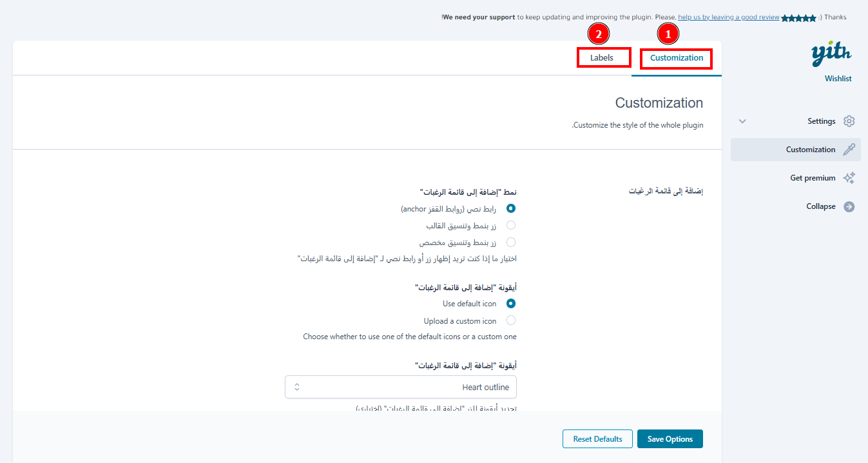Click the Wishlist label under logo
This screenshot has height=463, width=868.
(838, 79)
